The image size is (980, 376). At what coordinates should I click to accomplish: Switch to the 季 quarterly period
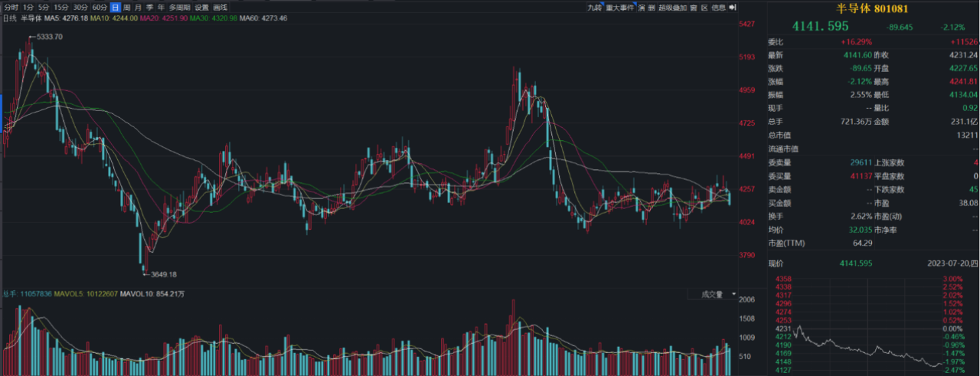pyautogui.click(x=149, y=8)
